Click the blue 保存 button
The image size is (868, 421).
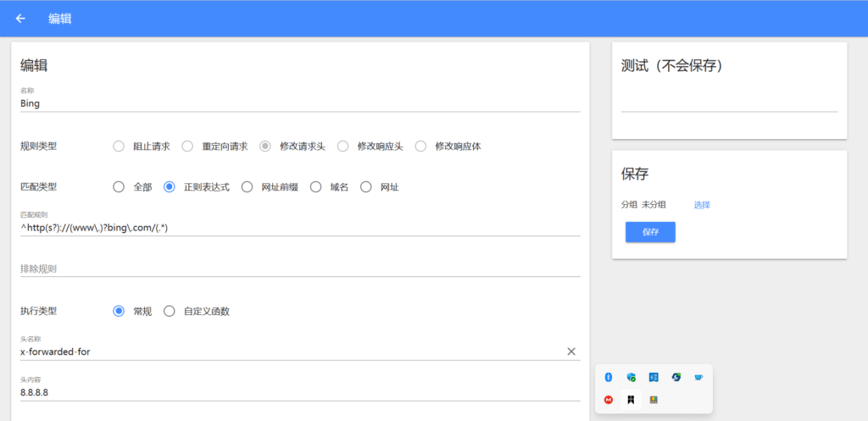(x=650, y=232)
